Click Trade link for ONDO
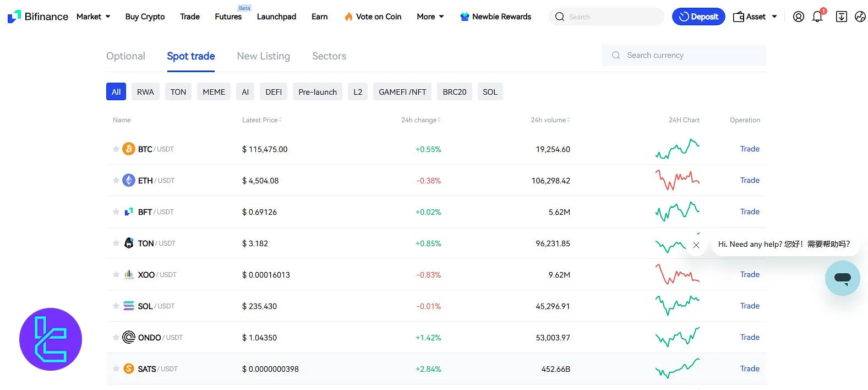Screen dimensions: 868x390 [x=750, y=337]
